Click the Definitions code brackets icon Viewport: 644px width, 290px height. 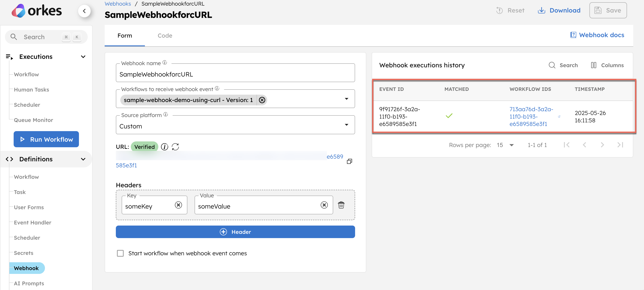point(9,159)
